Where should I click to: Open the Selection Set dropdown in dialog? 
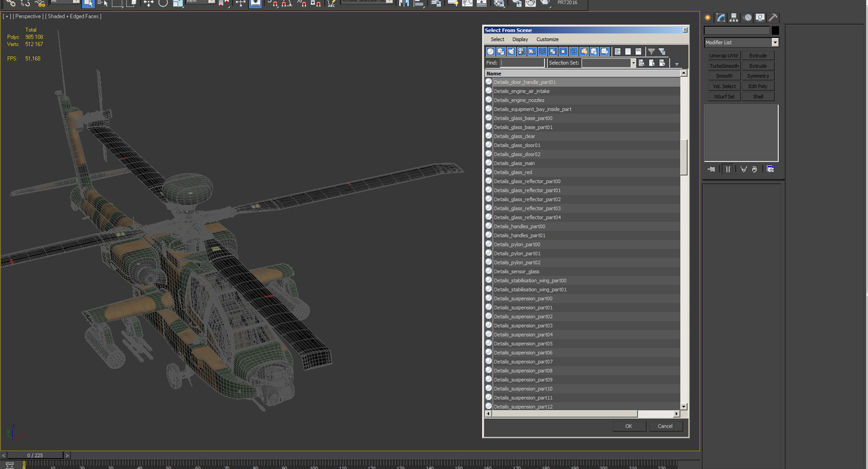(x=633, y=63)
